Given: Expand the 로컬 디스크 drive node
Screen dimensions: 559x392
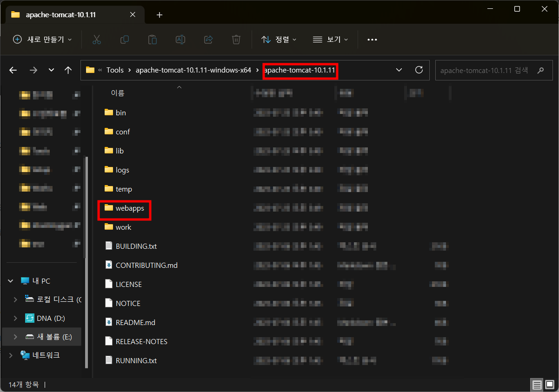Looking at the screenshot, I should [15, 299].
